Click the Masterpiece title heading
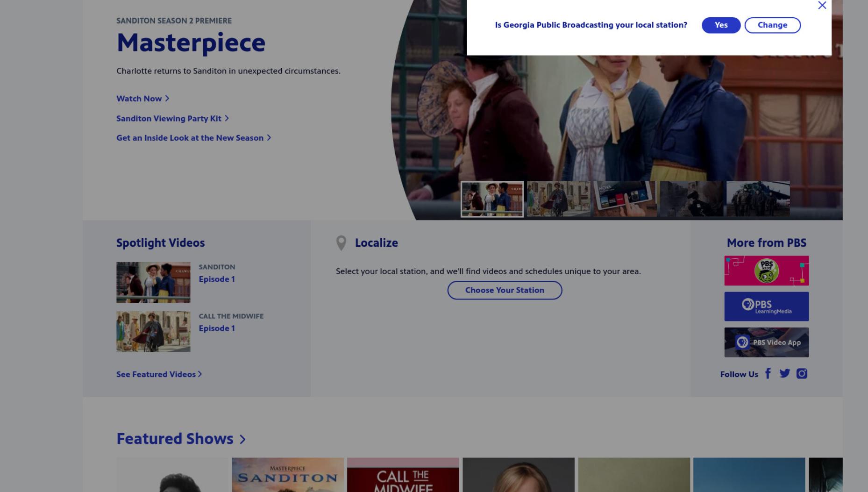This screenshot has height=492, width=868. pyautogui.click(x=191, y=43)
